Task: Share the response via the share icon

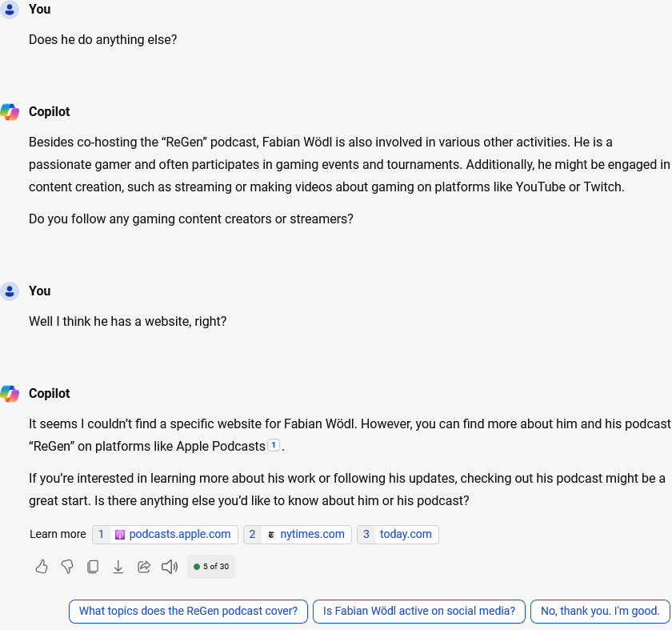Action: 144,567
